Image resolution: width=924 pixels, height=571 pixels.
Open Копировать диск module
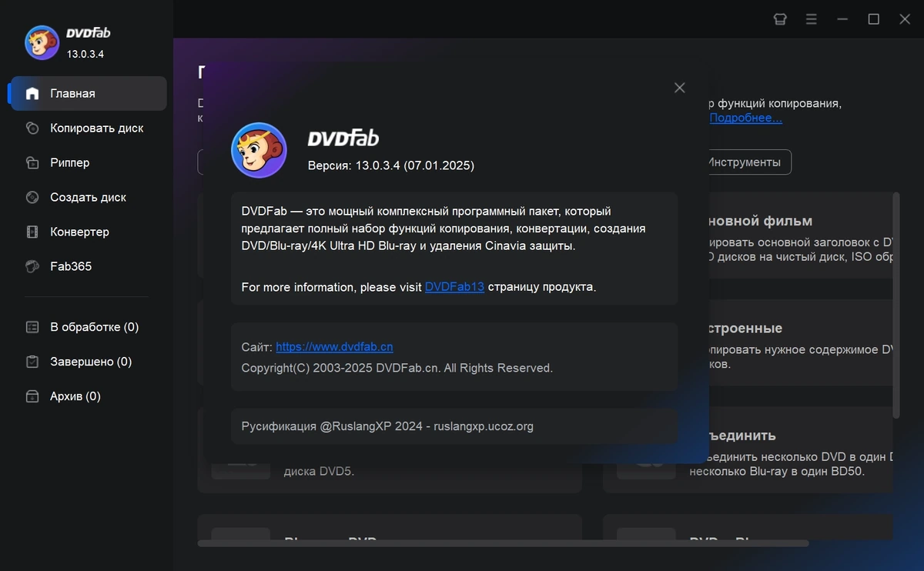[x=87, y=128]
